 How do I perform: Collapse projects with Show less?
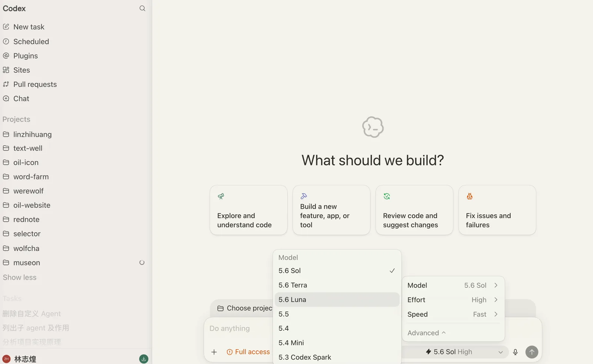[20, 277]
